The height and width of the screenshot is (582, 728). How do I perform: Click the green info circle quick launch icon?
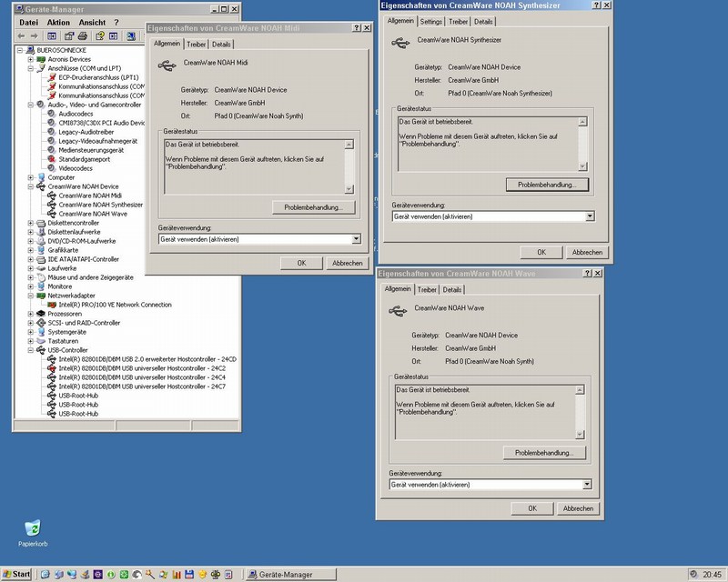point(110,575)
